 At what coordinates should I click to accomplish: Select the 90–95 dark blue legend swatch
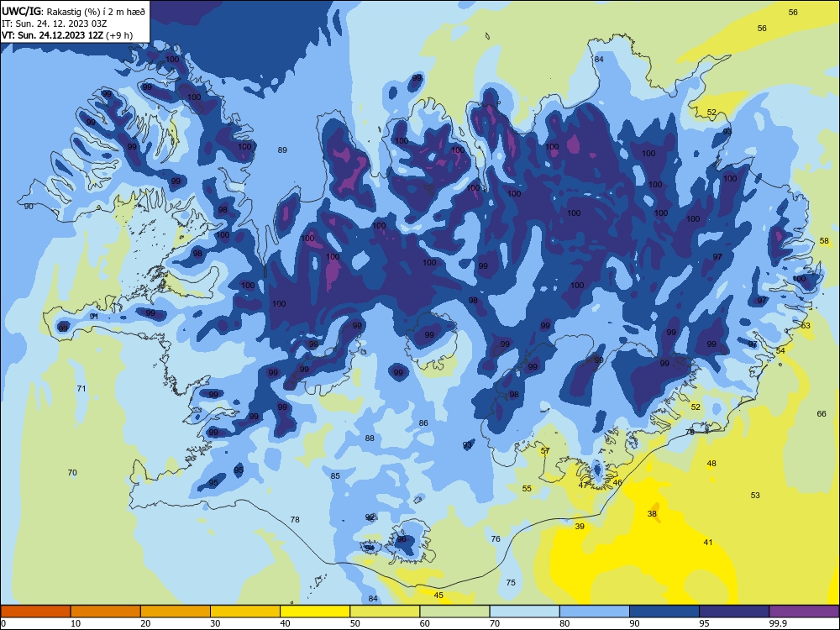click(x=664, y=612)
